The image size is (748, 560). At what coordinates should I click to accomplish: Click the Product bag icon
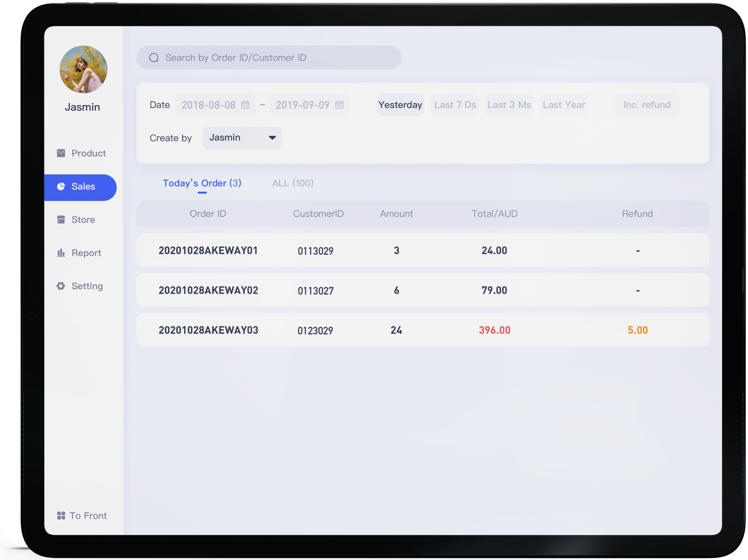pos(61,153)
